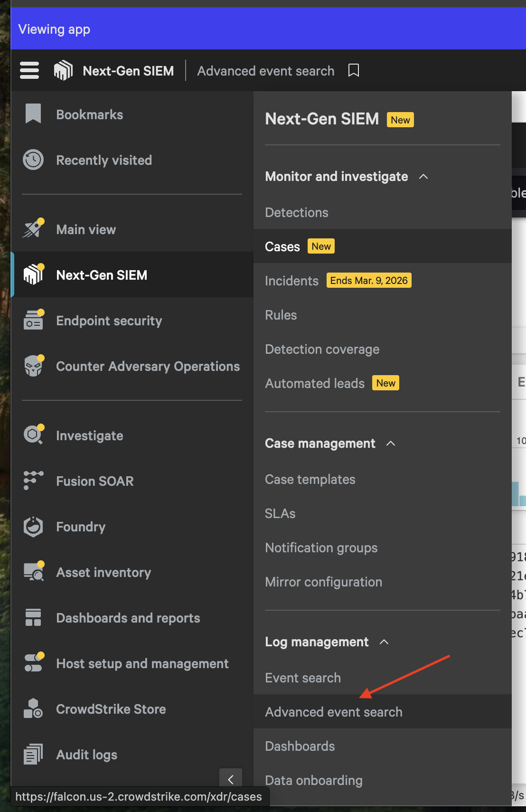This screenshot has width=526, height=812.
Task: Click the Dashboards and reports icon
Action: 33,617
